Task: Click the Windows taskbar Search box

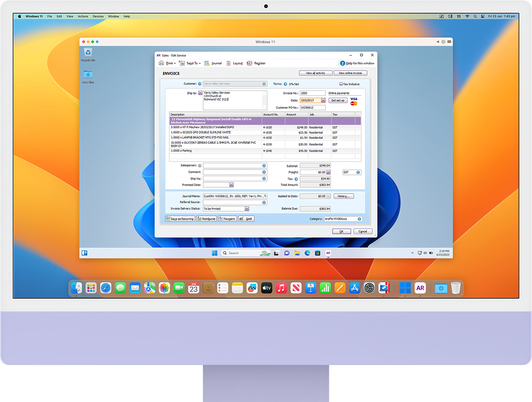Action: tap(246, 253)
